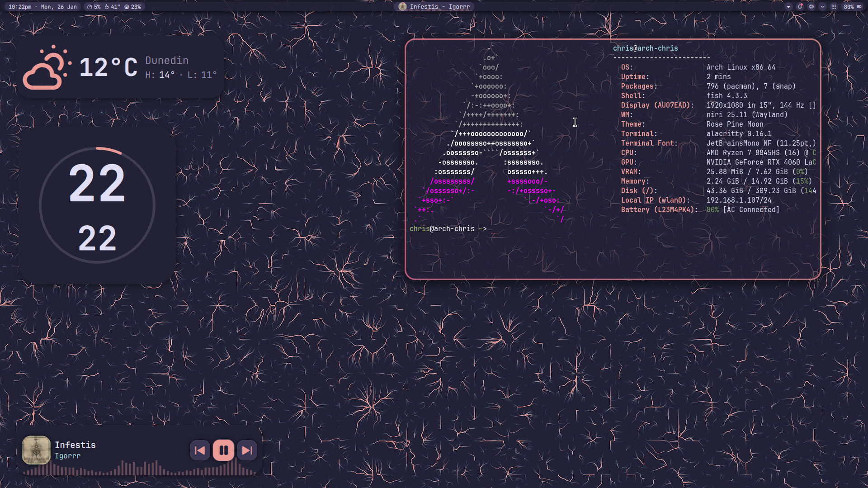Click the Uptime value 2 mins

[x=719, y=77]
